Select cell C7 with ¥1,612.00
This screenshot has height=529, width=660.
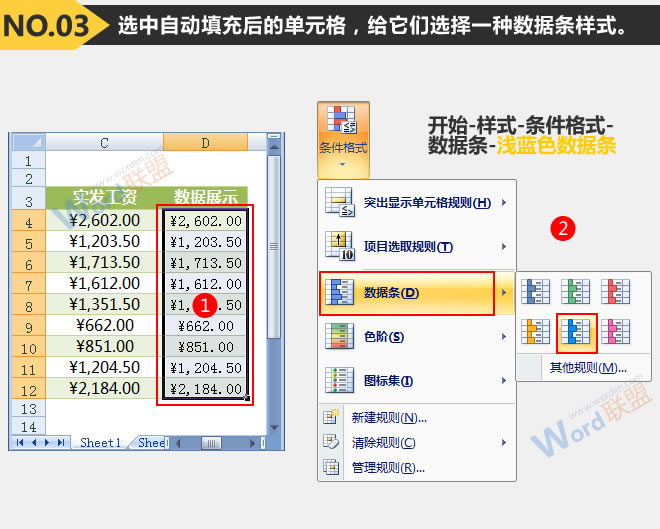click(104, 283)
